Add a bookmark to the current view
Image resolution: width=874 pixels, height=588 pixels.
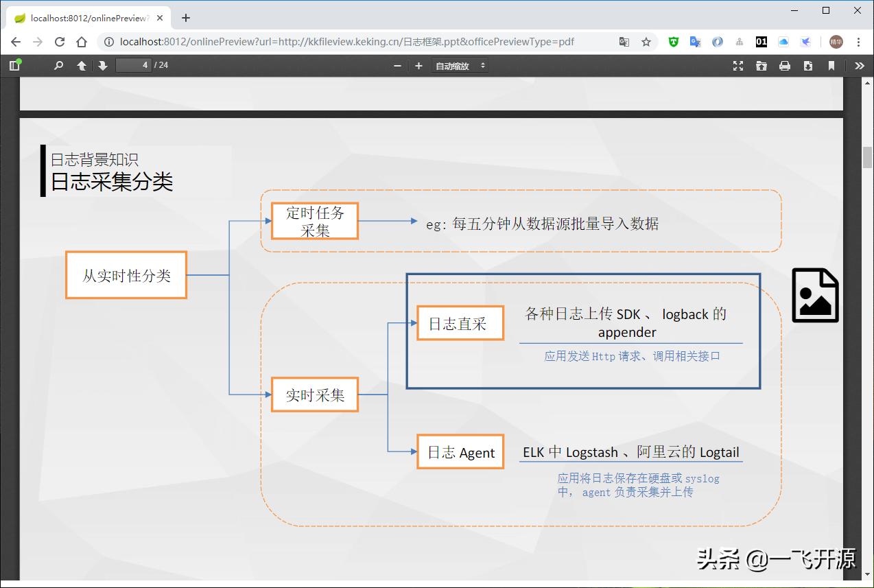(x=831, y=66)
